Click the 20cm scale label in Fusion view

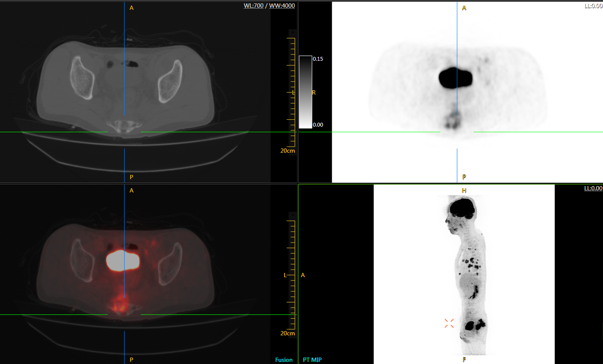(288, 333)
